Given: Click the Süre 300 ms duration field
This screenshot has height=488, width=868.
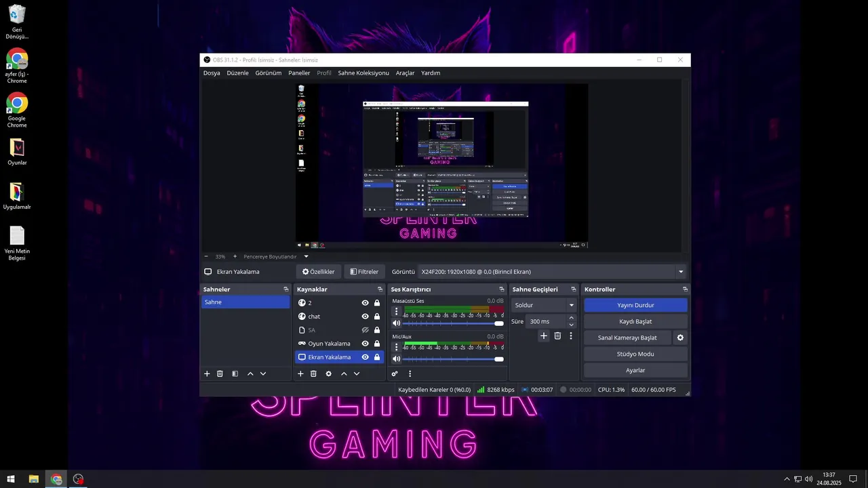Looking at the screenshot, I should (547, 321).
